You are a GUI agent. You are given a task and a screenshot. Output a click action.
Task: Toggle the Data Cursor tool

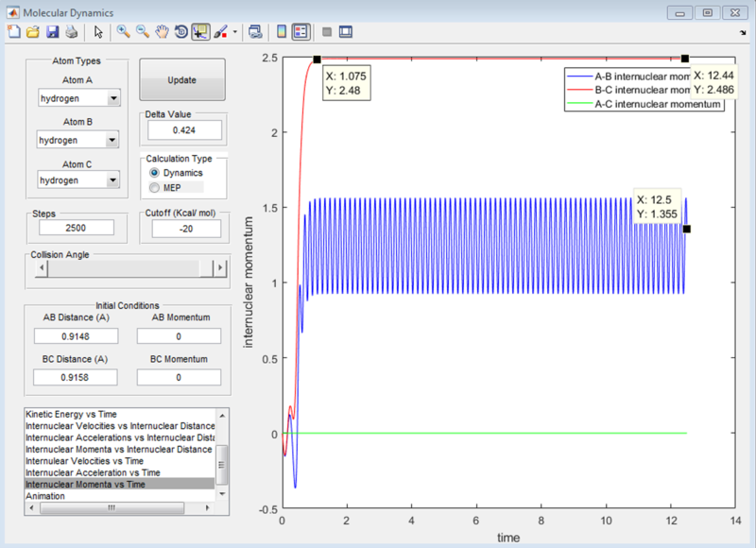[x=199, y=32]
